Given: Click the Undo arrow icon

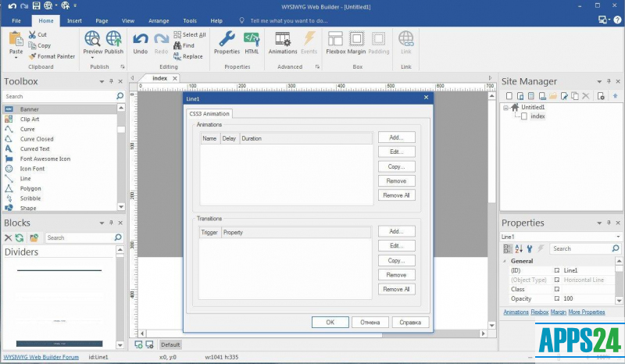Looking at the screenshot, I should (141, 41).
